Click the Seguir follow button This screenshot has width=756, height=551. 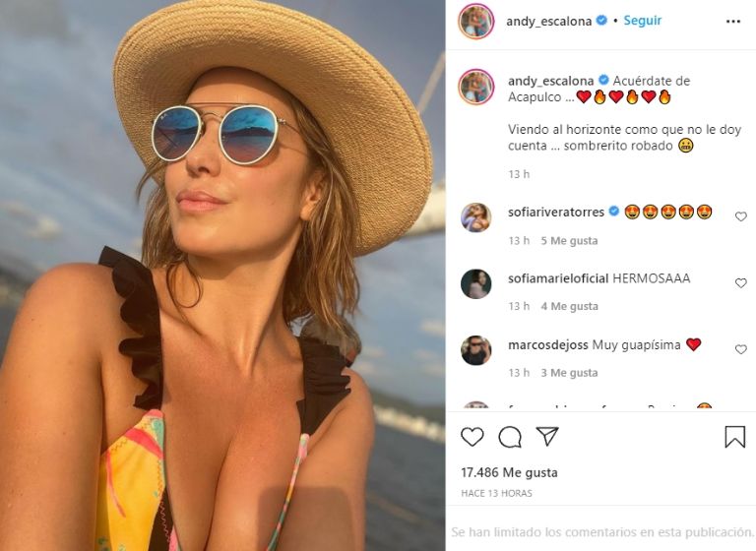pos(643,21)
